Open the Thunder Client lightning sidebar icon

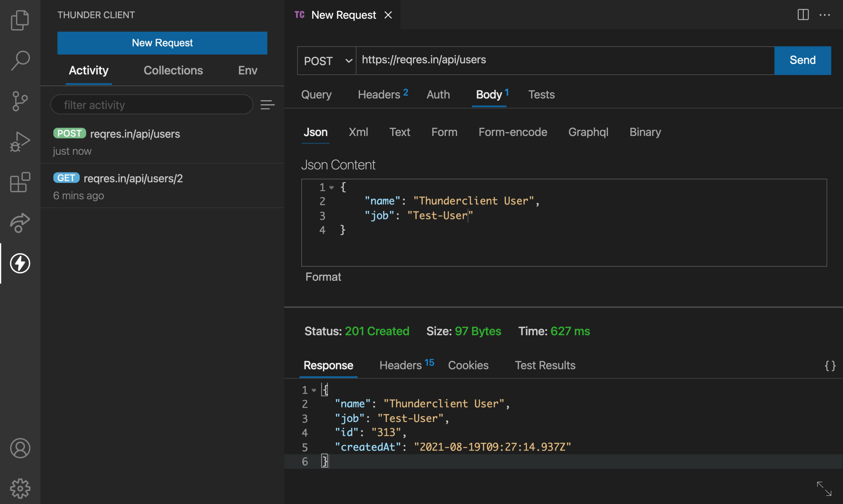[x=19, y=263]
